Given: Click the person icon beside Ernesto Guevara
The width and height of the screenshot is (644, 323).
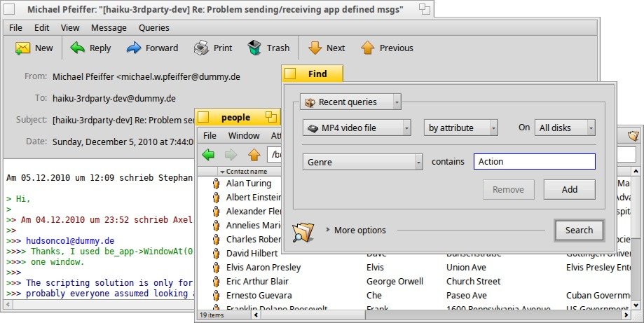Looking at the screenshot, I should 216,295.
